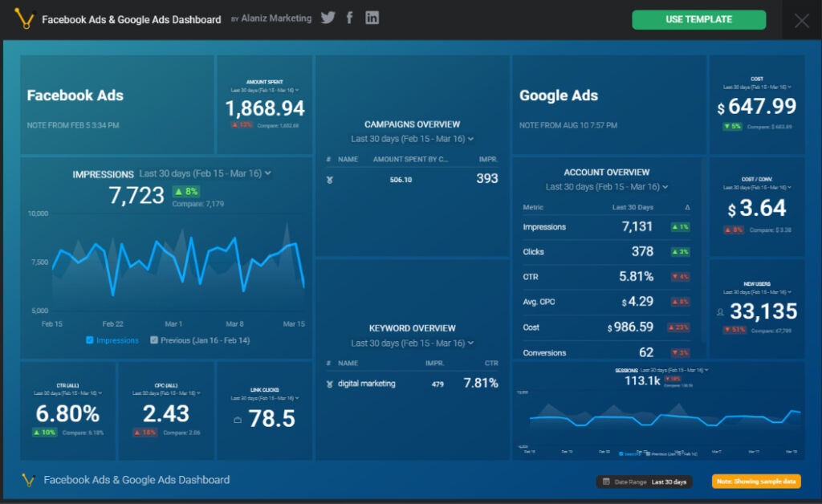This screenshot has height=504, width=822.
Task: Open the Account Overview date range dropdown
Action: coord(665,187)
